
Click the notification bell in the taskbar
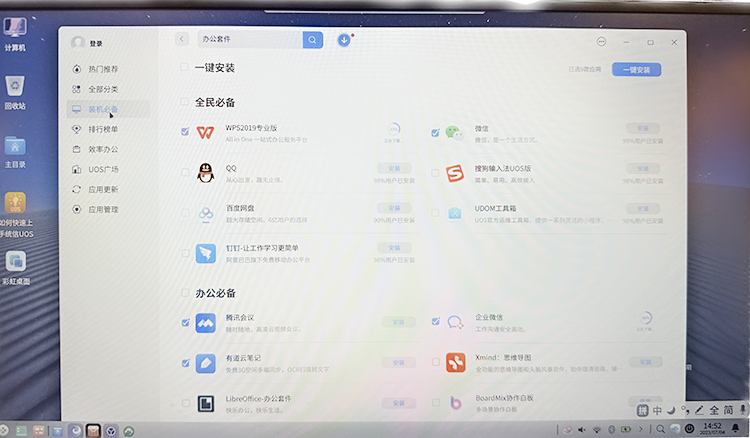pos(736,428)
